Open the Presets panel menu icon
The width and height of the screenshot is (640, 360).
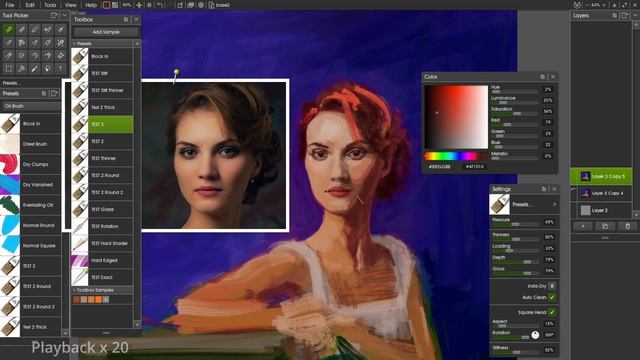(44, 93)
